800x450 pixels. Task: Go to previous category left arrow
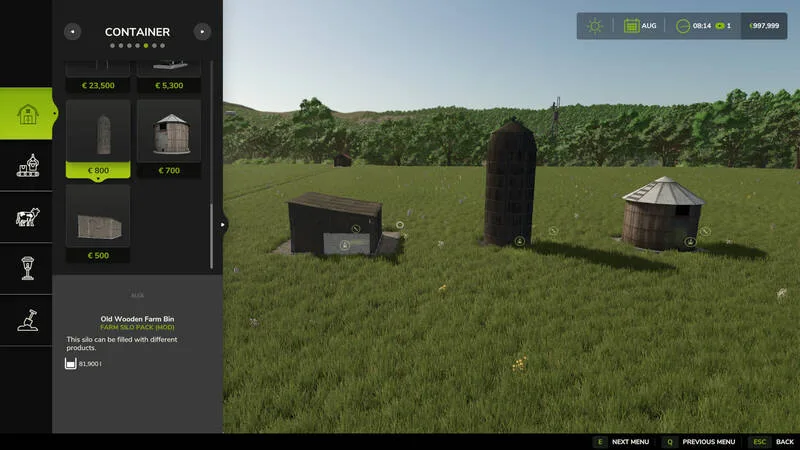pos(72,32)
